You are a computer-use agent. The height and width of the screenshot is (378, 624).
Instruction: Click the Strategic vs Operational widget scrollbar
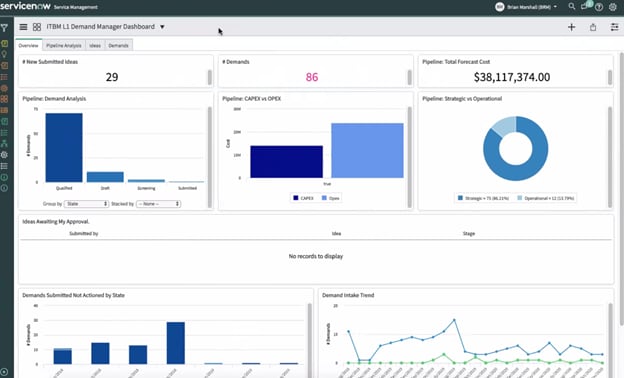tap(610, 157)
